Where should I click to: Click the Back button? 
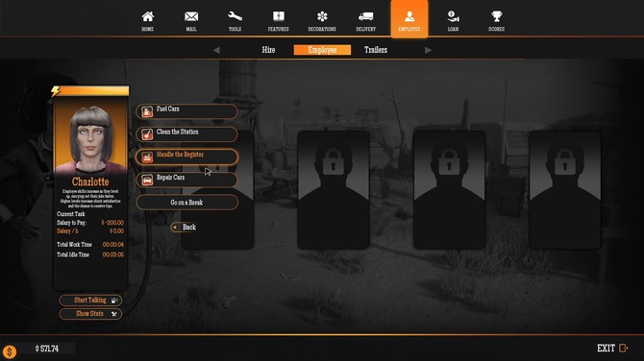click(185, 227)
